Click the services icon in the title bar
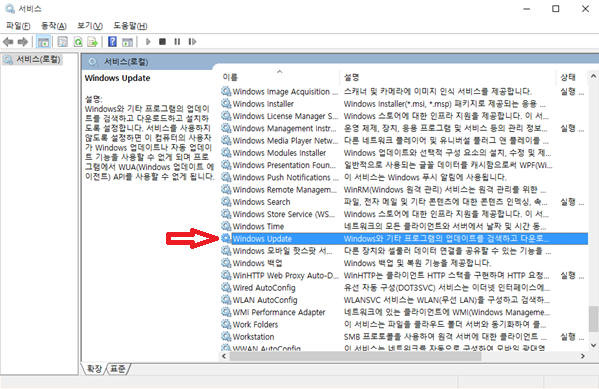599x389 pixels. 10,9
